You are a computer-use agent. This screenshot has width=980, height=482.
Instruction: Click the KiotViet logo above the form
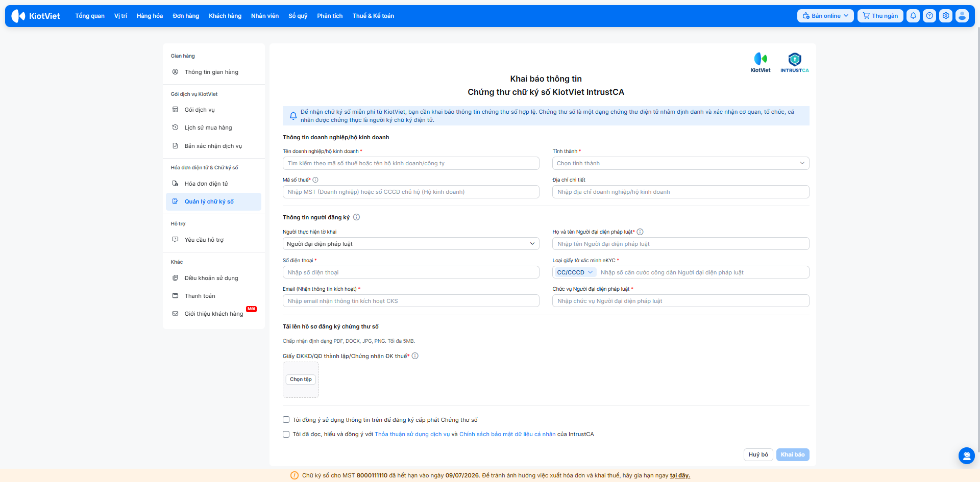click(x=761, y=63)
